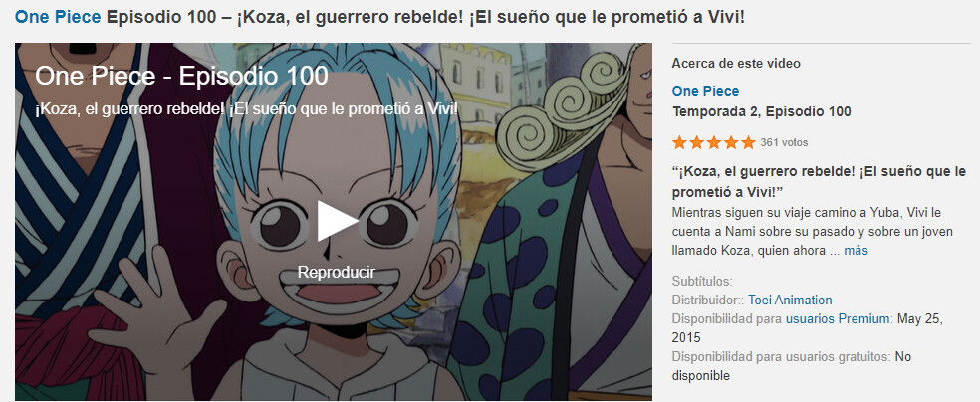Open the usuarios Premium link
Viewport: 980px width, 402px height.
(838, 319)
